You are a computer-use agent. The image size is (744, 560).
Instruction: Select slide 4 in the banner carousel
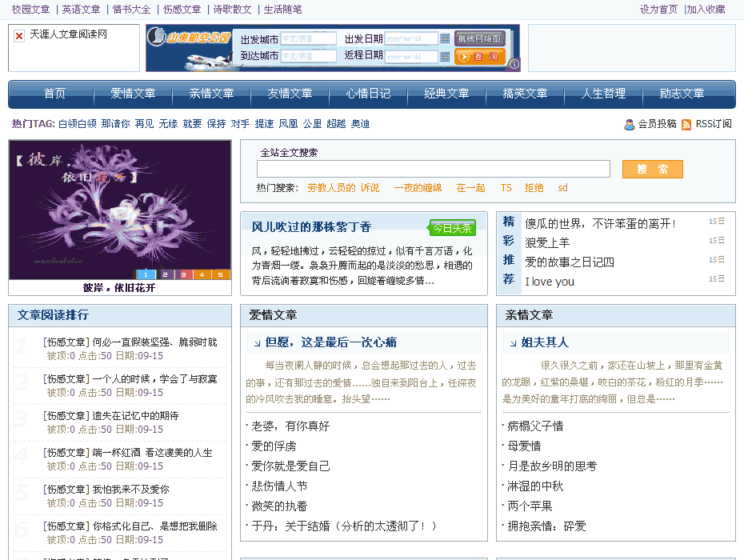pyautogui.click(x=203, y=273)
